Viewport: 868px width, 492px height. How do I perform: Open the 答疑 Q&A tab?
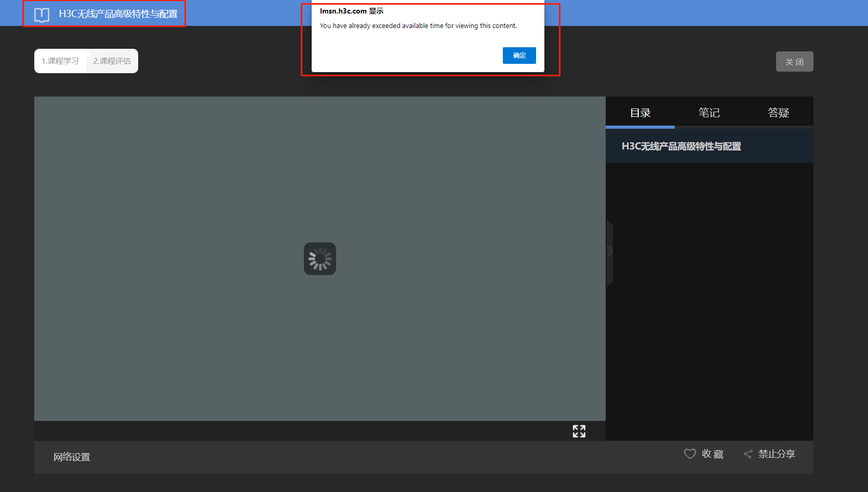pyautogui.click(x=779, y=113)
